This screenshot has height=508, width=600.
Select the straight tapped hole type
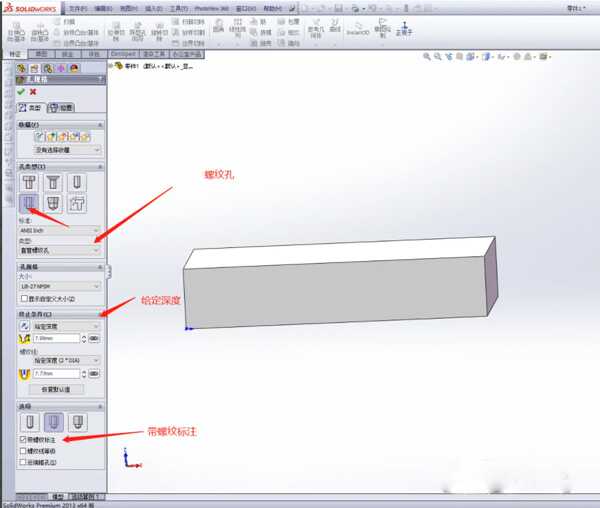29,204
